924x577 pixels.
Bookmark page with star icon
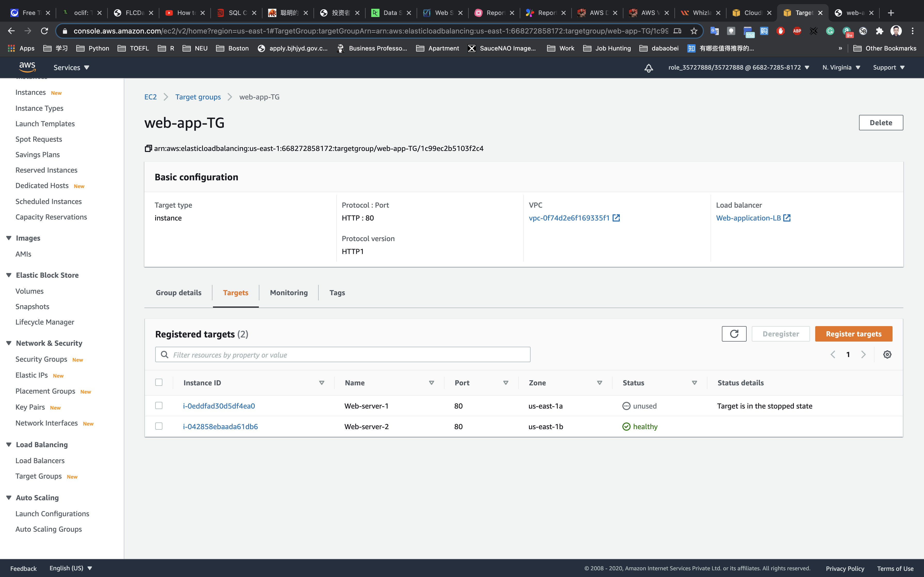pyautogui.click(x=694, y=31)
